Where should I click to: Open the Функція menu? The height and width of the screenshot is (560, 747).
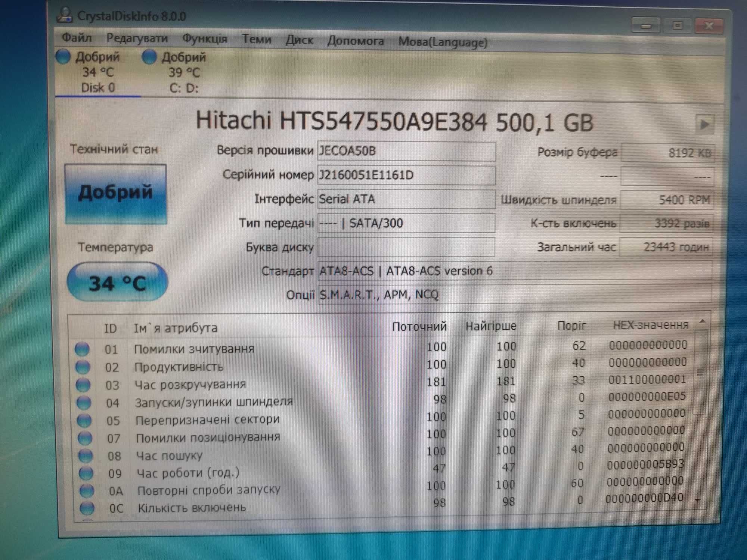205,38
